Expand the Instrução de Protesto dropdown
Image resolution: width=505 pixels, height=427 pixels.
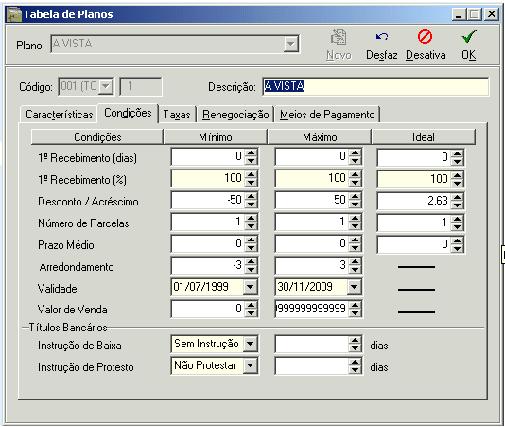click(x=250, y=366)
